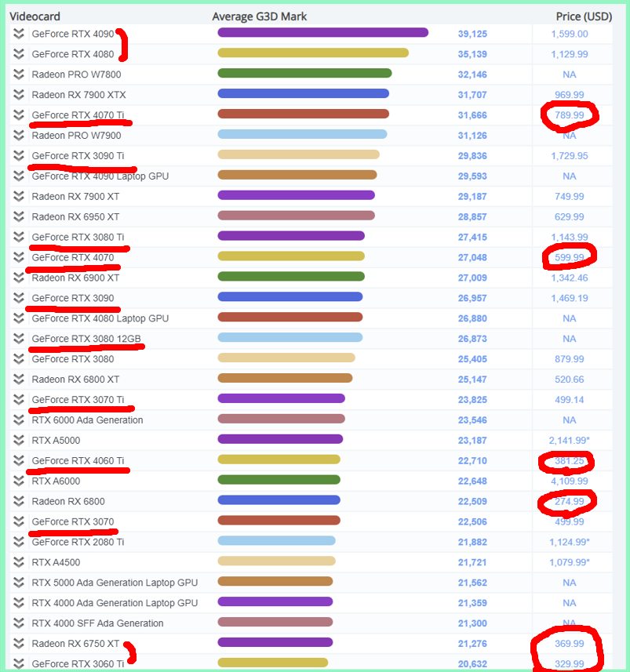Click the Price (USD) column header
This screenshot has height=672, width=630.
(584, 16)
